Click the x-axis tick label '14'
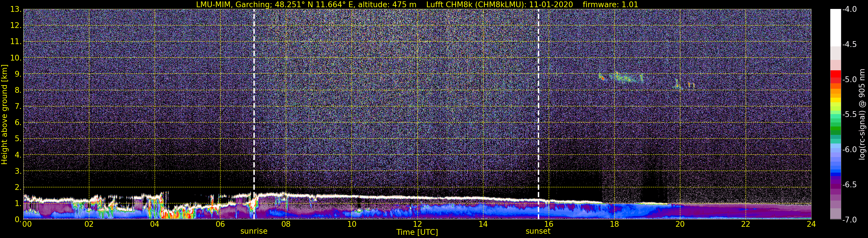The height and width of the screenshot is (238, 868). click(x=483, y=224)
